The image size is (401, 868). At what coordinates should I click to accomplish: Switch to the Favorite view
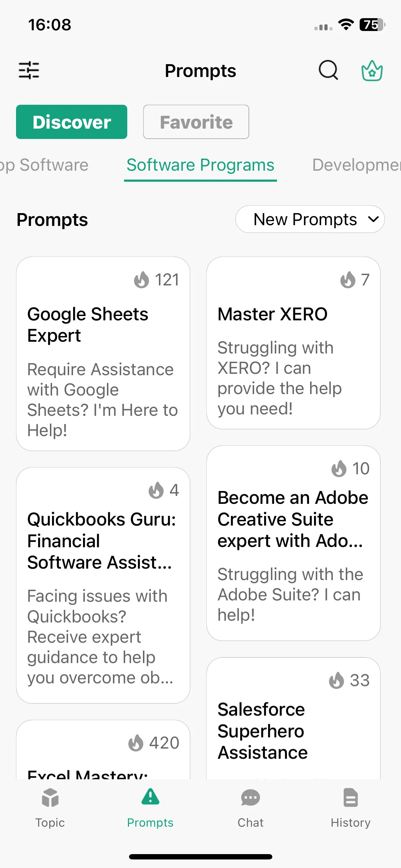(196, 122)
